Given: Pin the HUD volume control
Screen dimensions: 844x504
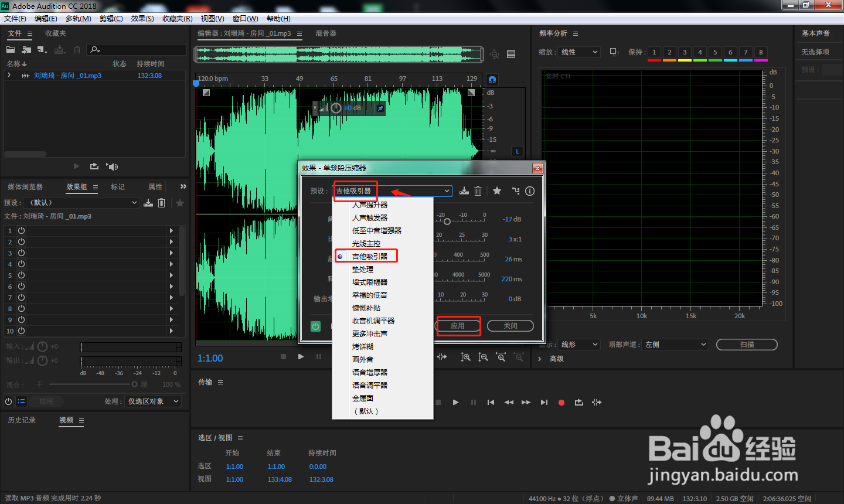Looking at the screenshot, I should tap(380, 108).
